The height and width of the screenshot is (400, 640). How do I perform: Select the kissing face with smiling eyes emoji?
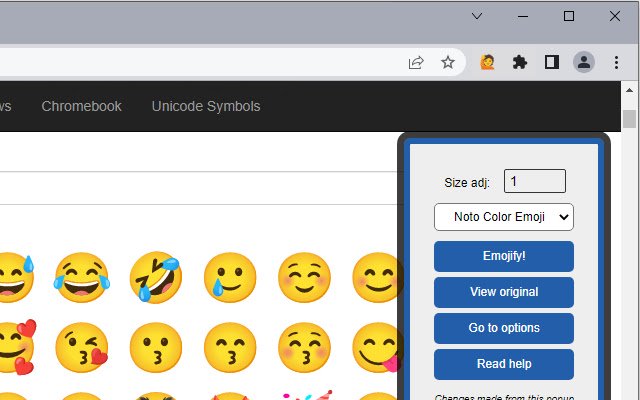(x=230, y=347)
